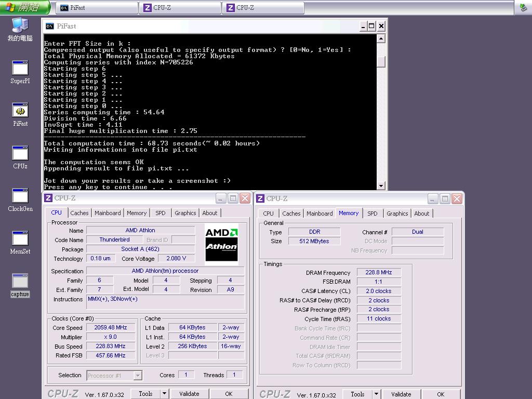Open the Processor #1 selection dropdown
The image size is (532, 399).
coord(114,375)
